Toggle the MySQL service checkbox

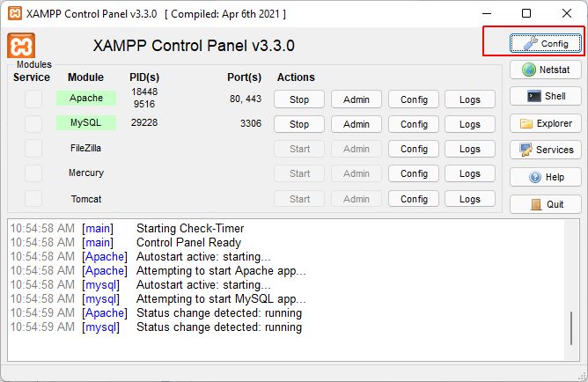pos(33,124)
